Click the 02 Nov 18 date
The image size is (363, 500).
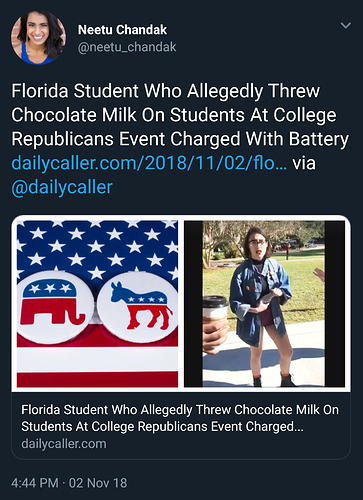coord(98,483)
